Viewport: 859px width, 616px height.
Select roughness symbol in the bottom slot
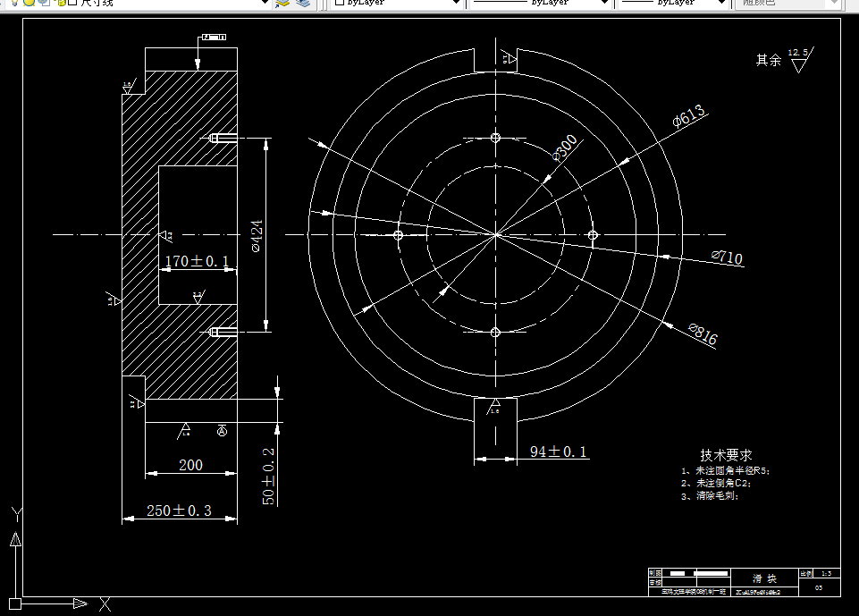(x=493, y=407)
